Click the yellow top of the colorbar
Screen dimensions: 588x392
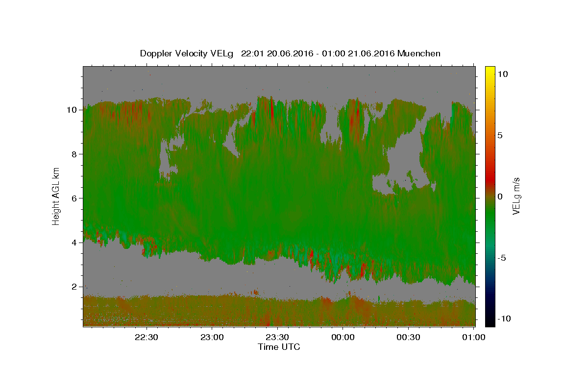click(x=490, y=70)
